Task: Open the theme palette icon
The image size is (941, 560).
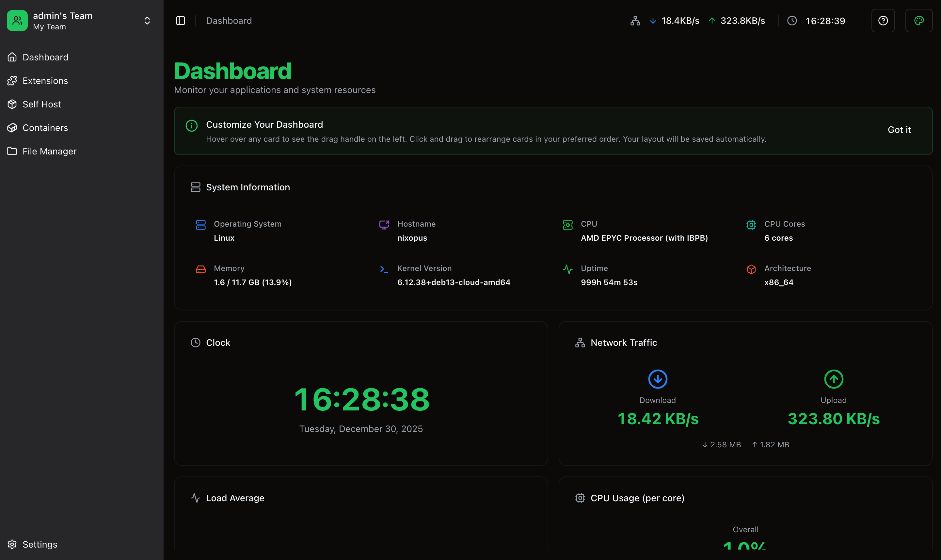Action: click(x=919, y=20)
